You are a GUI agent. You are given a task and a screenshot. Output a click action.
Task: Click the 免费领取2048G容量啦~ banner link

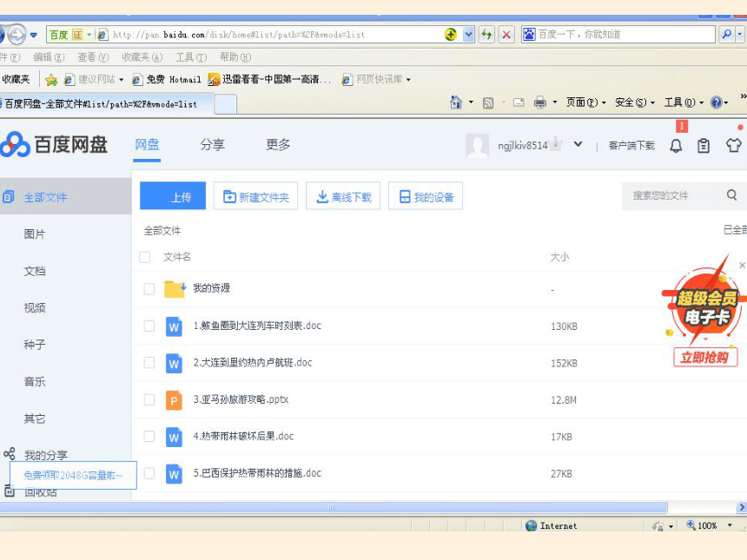(x=73, y=475)
